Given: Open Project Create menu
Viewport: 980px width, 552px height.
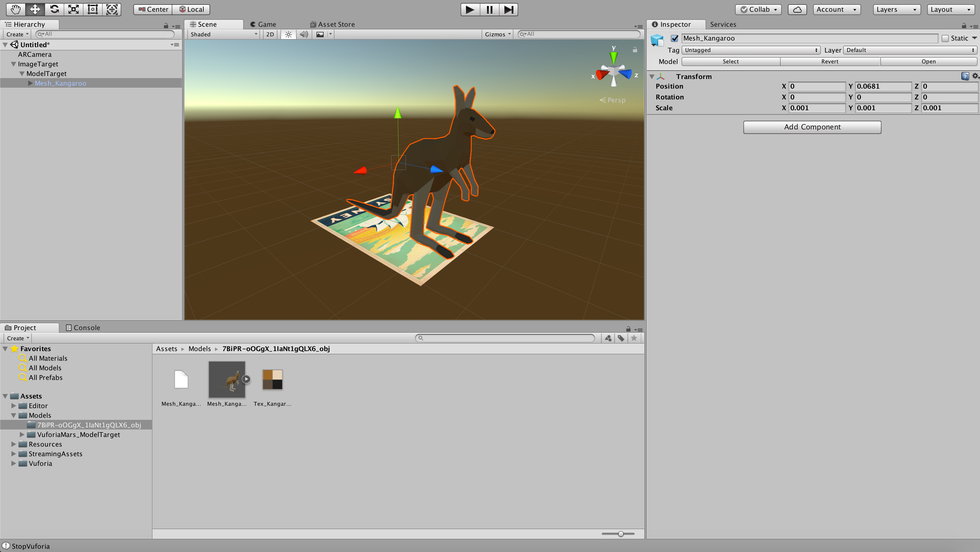Looking at the screenshot, I should click(x=18, y=338).
